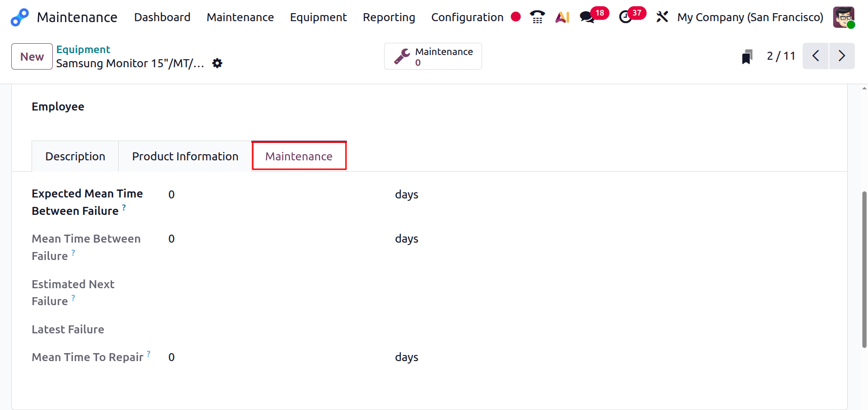Click the Mean Time Between Failure value 0

point(171,239)
